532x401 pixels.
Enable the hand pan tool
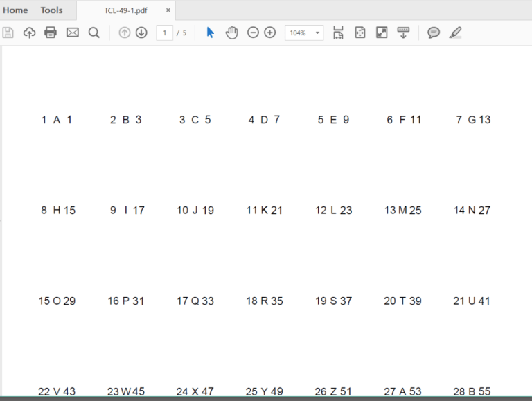pos(231,33)
